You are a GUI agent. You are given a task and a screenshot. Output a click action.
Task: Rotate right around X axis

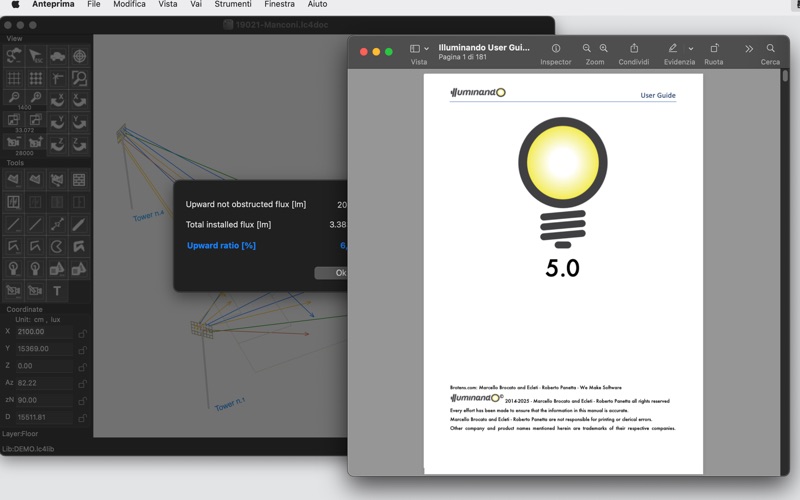click(79, 100)
